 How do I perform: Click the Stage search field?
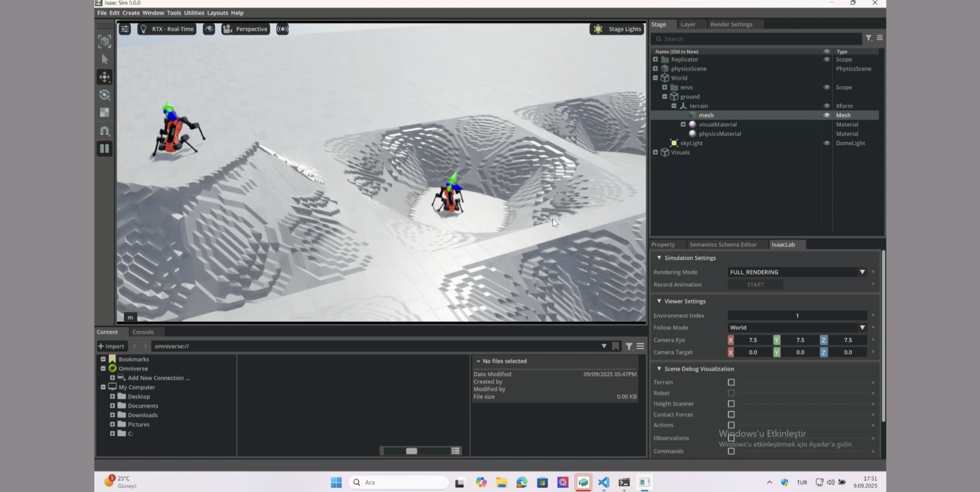point(757,39)
